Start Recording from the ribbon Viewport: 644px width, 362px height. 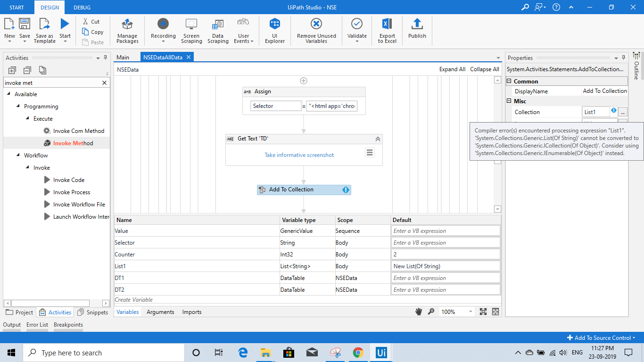[163, 25]
